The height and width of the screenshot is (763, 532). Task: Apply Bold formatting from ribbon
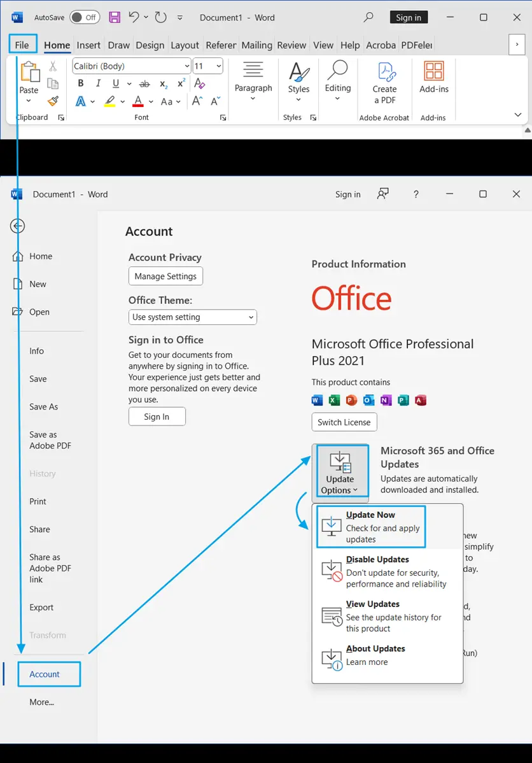(80, 83)
